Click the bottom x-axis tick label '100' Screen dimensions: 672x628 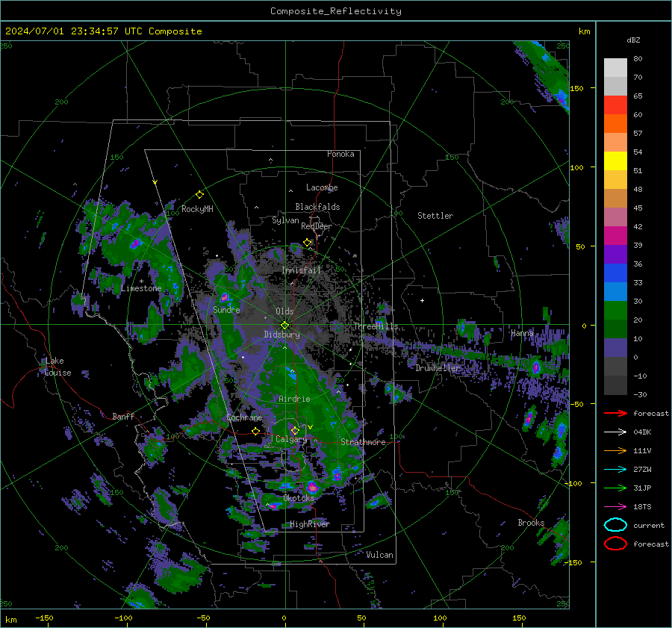(440, 618)
